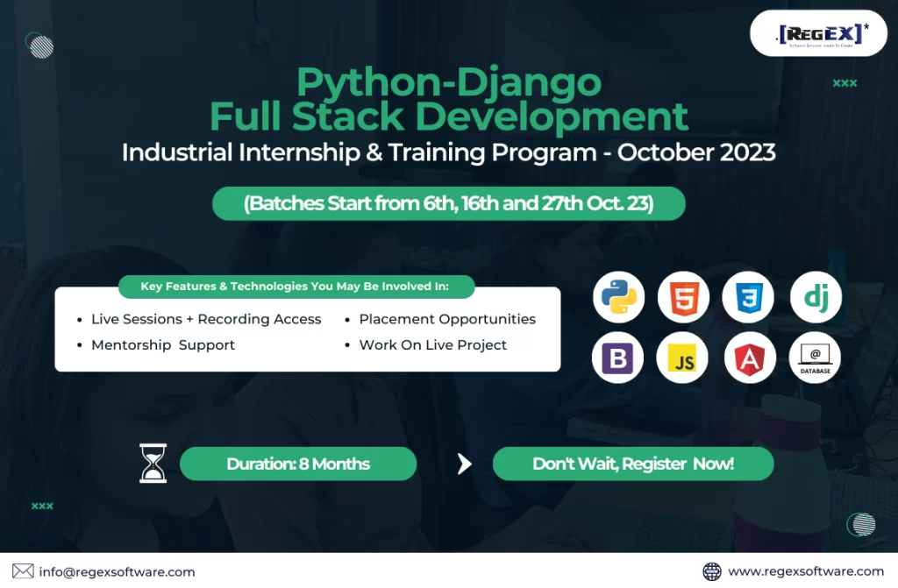Click the globe website icon

712,571
